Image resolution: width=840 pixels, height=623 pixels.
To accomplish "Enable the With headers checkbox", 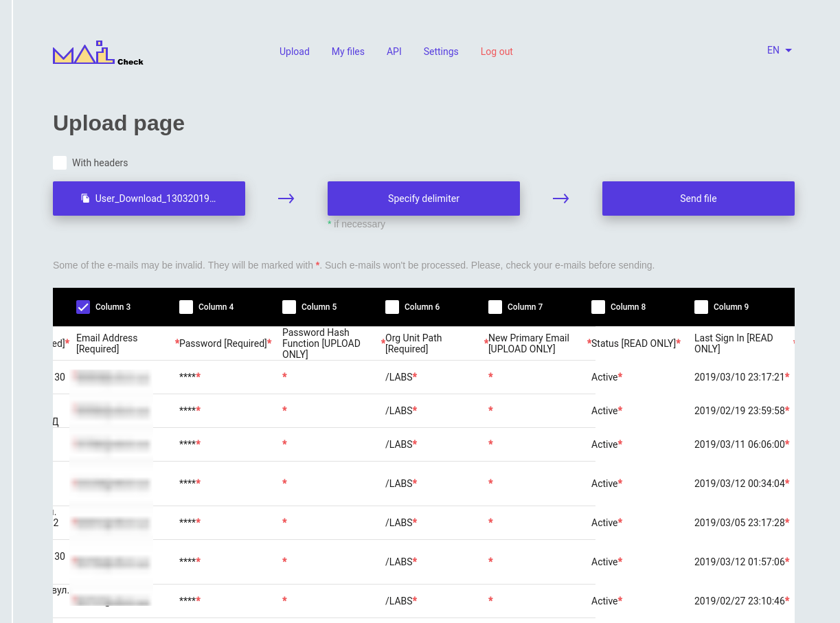I will [x=60, y=163].
